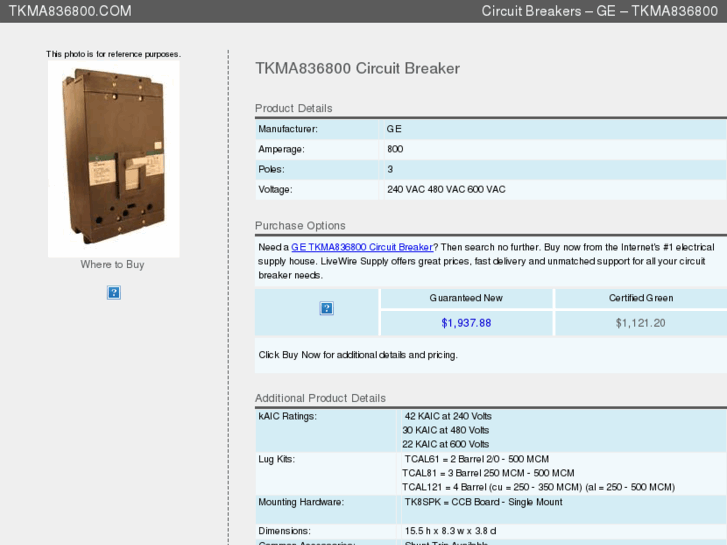Click the Poles value 3
Viewport: 727px width, 545px height.
[390, 169]
